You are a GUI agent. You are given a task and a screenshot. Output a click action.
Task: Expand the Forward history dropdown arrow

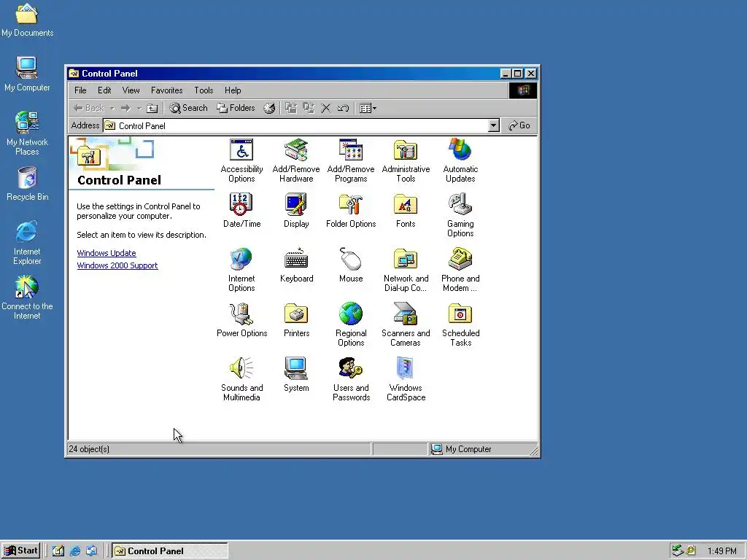[x=139, y=108]
